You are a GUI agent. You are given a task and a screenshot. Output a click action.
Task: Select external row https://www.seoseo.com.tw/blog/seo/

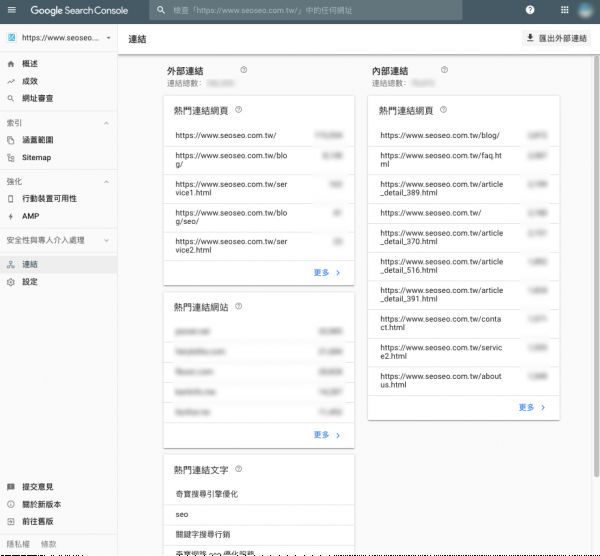click(259, 217)
